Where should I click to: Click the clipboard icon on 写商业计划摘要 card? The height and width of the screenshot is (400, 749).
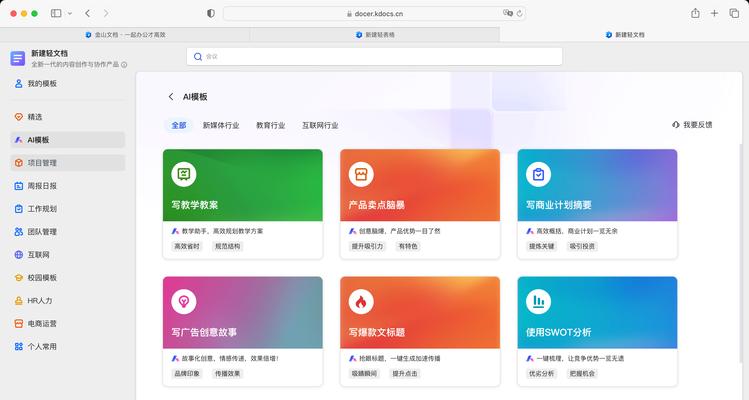tap(538, 174)
